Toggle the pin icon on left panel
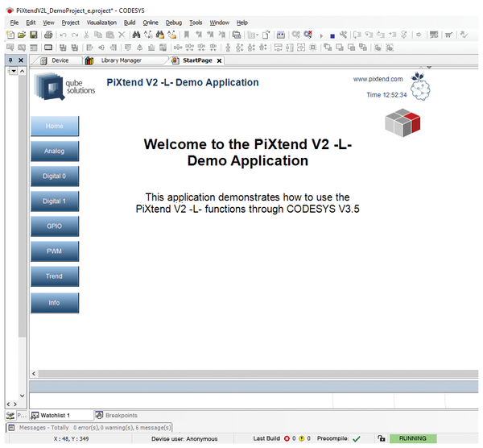The width and height of the screenshot is (483, 448). pos(8,60)
